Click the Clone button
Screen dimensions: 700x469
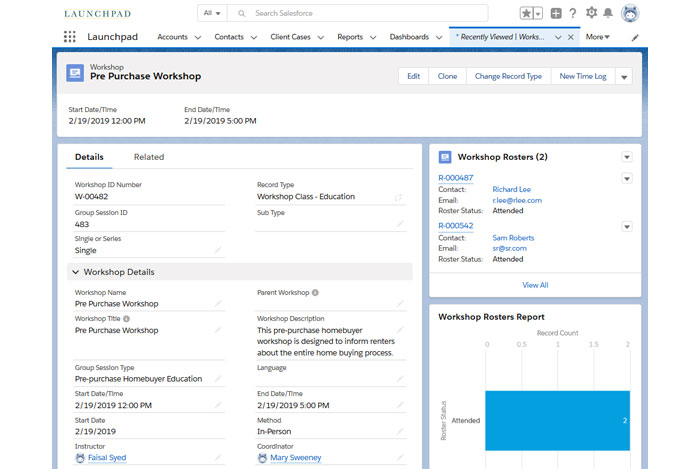click(x=447, y=76)
